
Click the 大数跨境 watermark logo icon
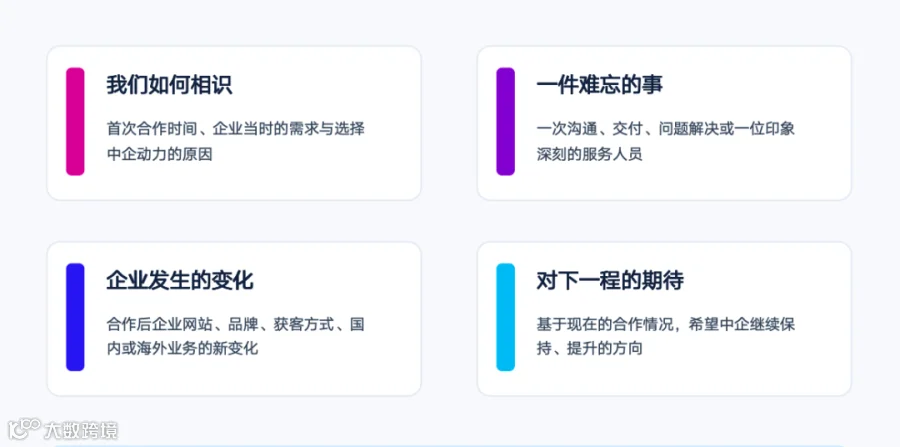24,429
